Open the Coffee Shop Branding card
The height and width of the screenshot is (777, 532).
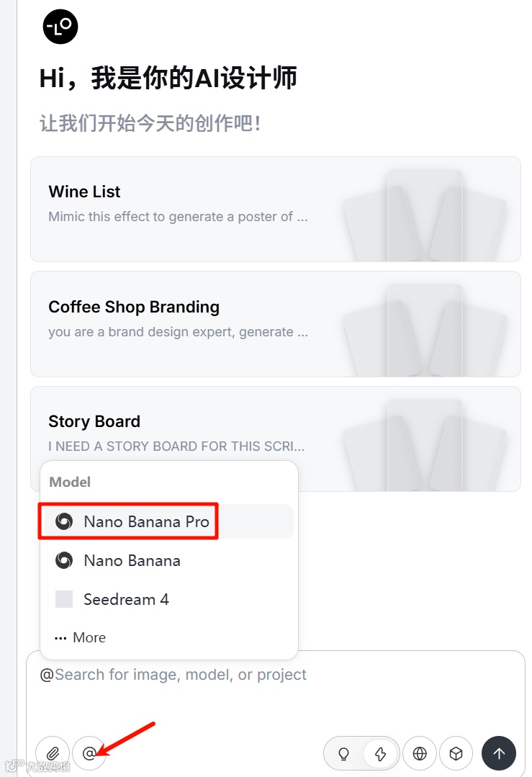pos(180,319)
